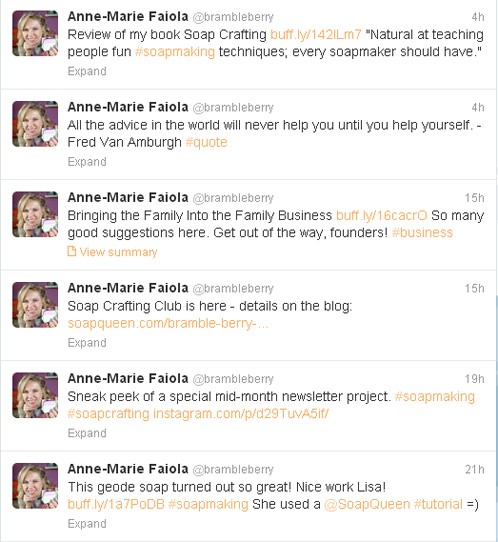Open the buff.ly/16cacrO link
The image size is (498, 542).
(382, 216)
